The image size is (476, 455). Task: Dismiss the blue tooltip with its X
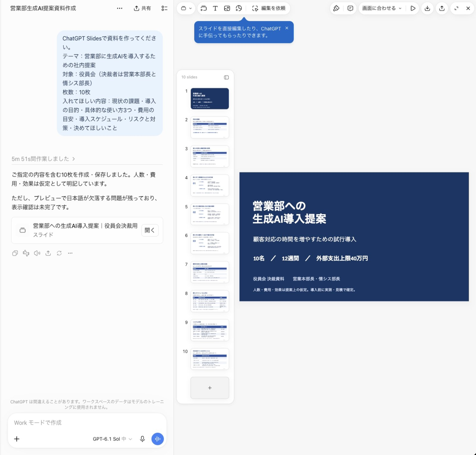[x=287, y=28]
